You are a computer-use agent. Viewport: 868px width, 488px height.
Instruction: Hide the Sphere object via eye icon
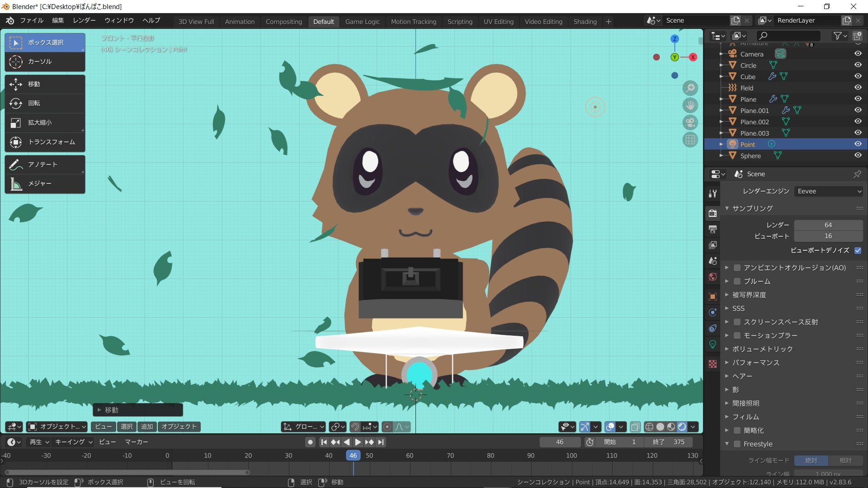pyautogui.click(x=858, y=155)
